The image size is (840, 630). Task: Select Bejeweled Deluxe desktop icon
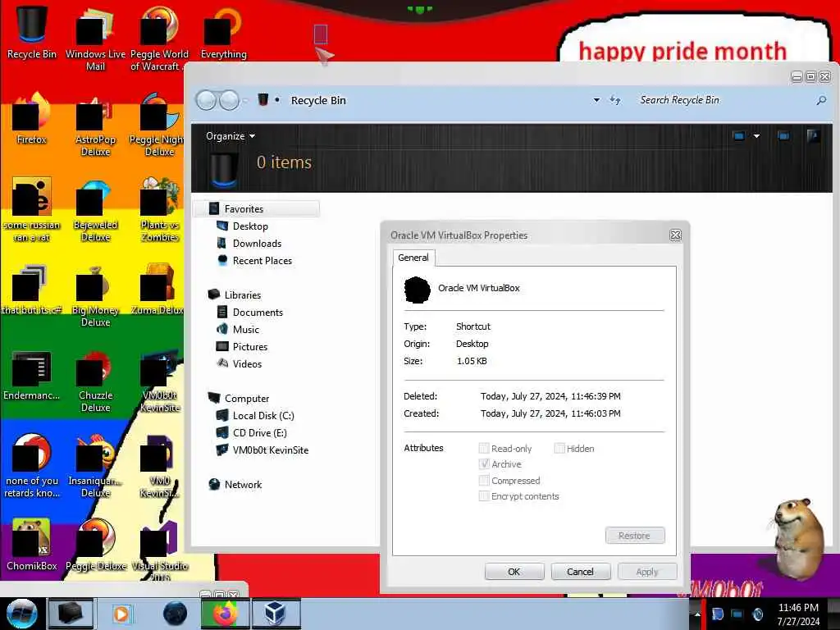tap(95, 209)
